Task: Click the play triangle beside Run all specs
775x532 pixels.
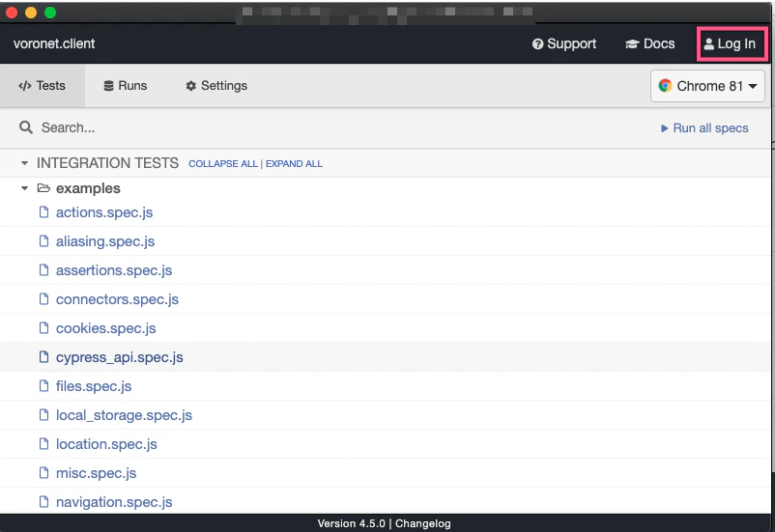Action: coord(664,128)
